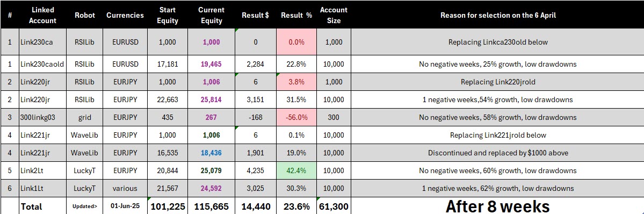Select the Total label cell

pos(43,206)
